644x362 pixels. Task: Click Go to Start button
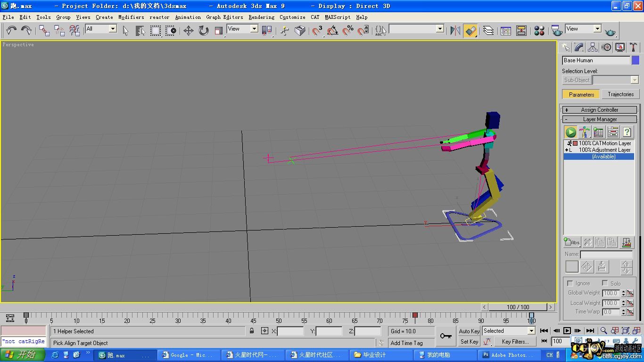tap(544, 331)
